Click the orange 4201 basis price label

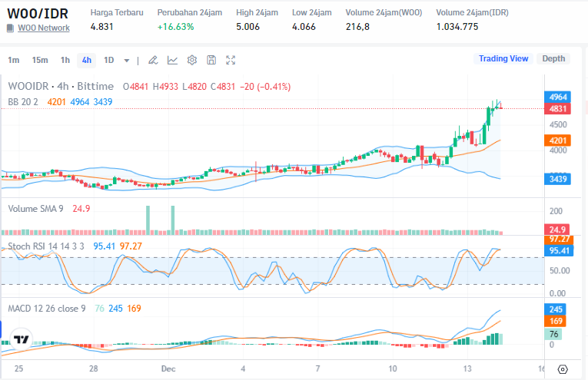click(557, 140)
